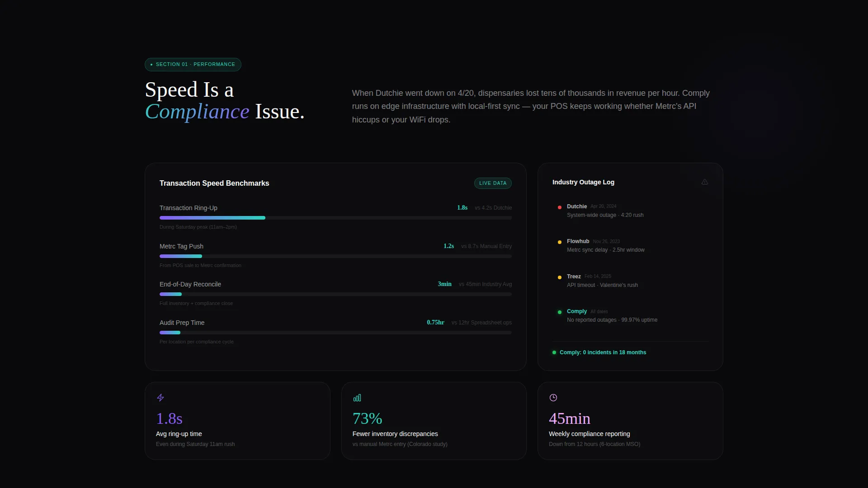
Task: Click the Audit Prep Time progress bar
Action: coord(335,333)
